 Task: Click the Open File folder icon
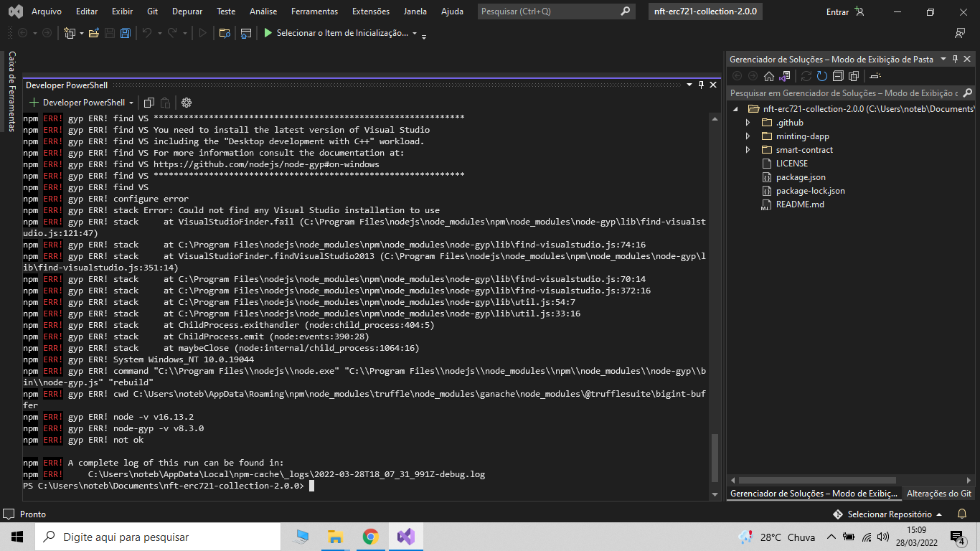pos(93,33)
